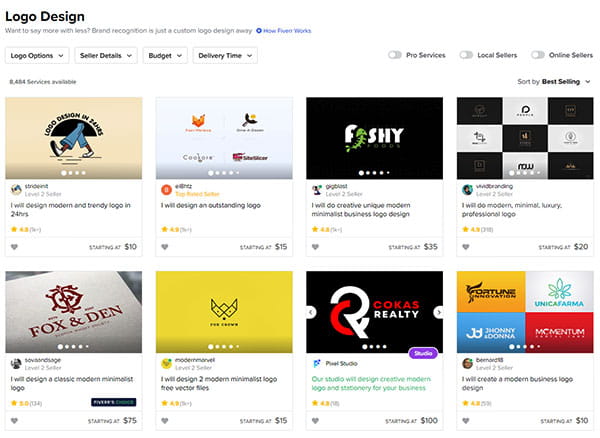Click modernmarvel seller name
The height and width of the screenshot is (438, 600).
[x=195, y=360]
